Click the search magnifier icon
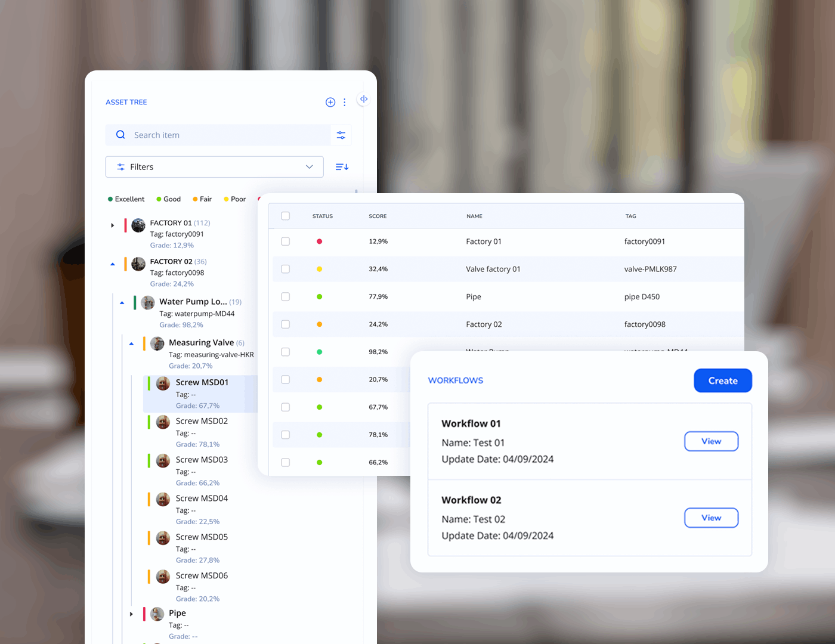The image size is (835, 644). pyautogui.click(x=120, y=135)
